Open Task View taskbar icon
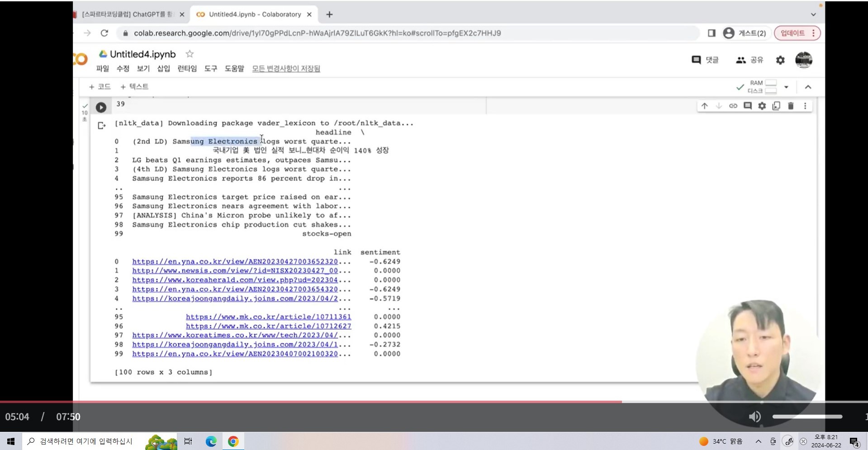This screenshot has width=868, height=450. click(x=188, y=441)
